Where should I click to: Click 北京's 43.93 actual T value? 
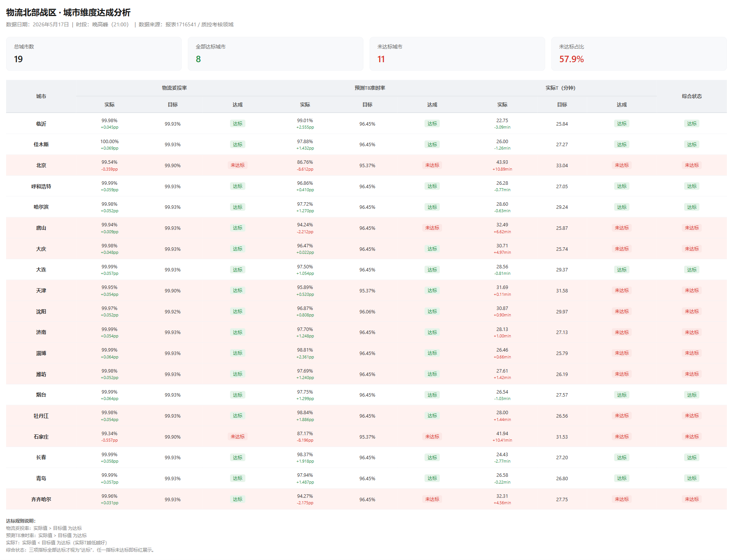502,162
